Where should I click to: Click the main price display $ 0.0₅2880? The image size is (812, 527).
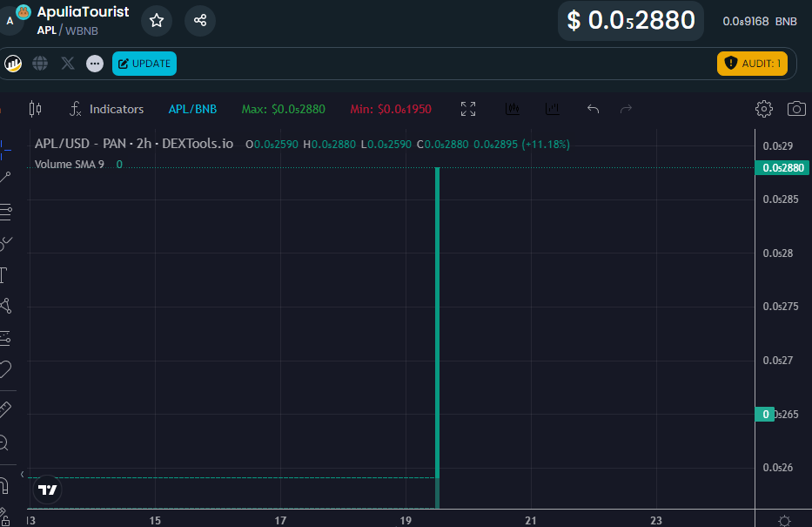point(631,21)
